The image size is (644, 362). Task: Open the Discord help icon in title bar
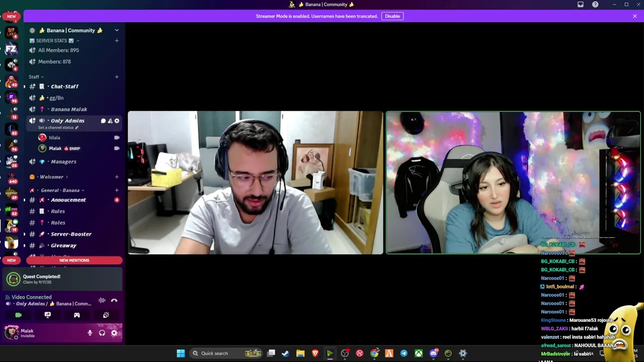point(595,5)
